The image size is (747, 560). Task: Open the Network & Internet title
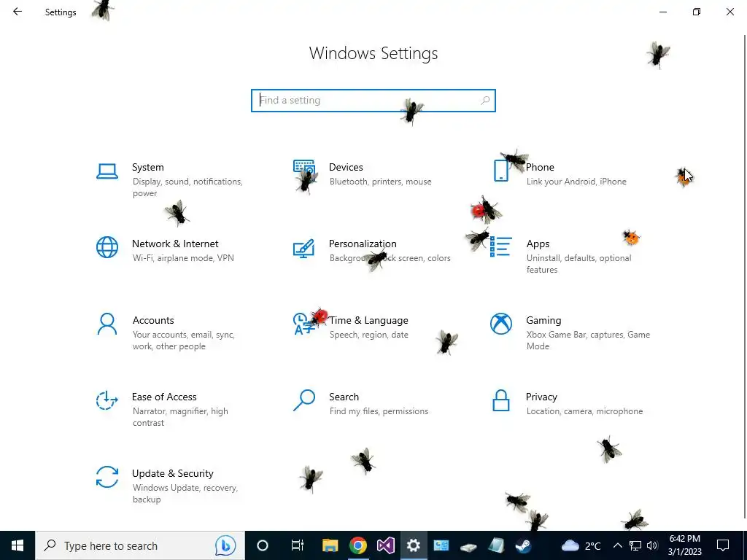[x=175, y=244]
